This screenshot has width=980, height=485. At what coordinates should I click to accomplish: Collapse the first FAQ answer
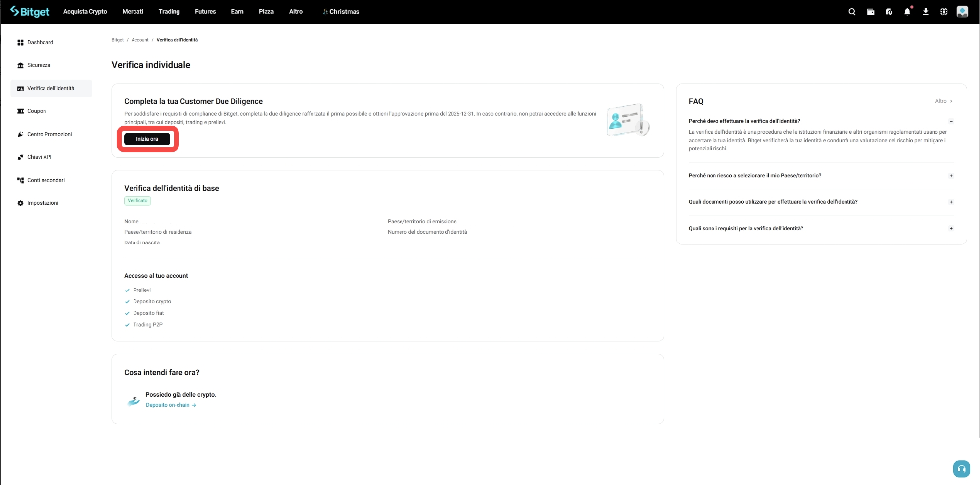(952, 120)
